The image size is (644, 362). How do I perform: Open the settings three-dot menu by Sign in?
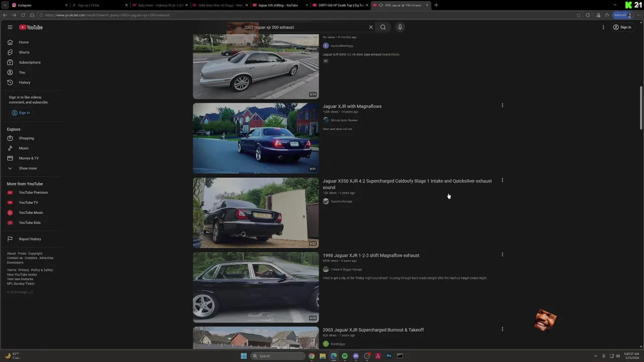[x=603, y=27]
